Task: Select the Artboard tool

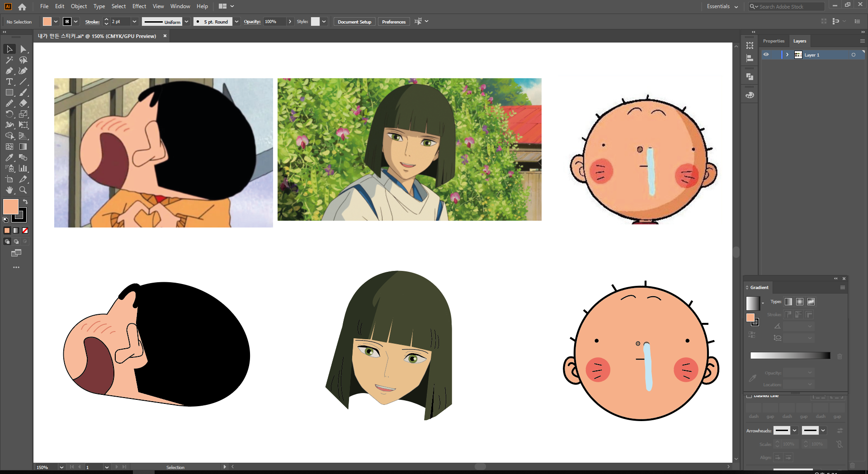Action: pyautogui.click(x=9, y=179)
